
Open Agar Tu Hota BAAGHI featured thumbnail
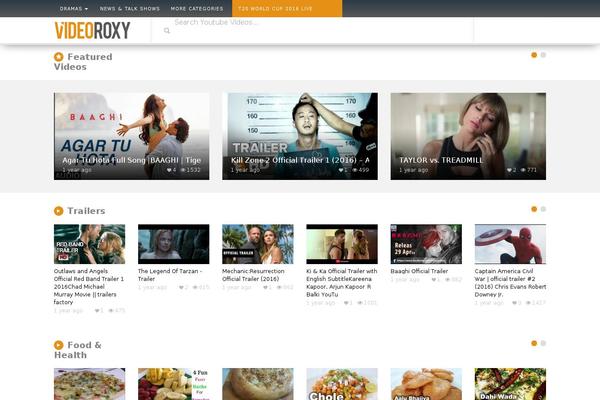click(x=132, y=136)
